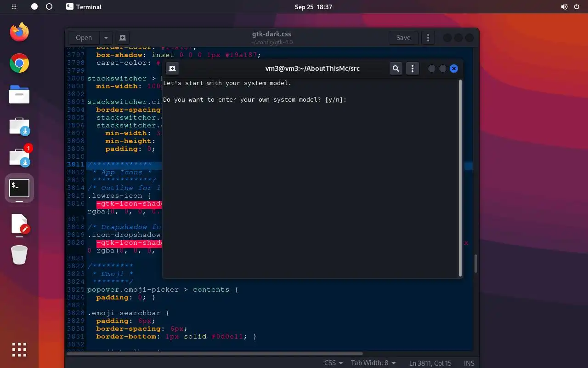588x368 pixels.
Task: Click the text editor horizontal scrollbar
Action: [x=215, y=354]
